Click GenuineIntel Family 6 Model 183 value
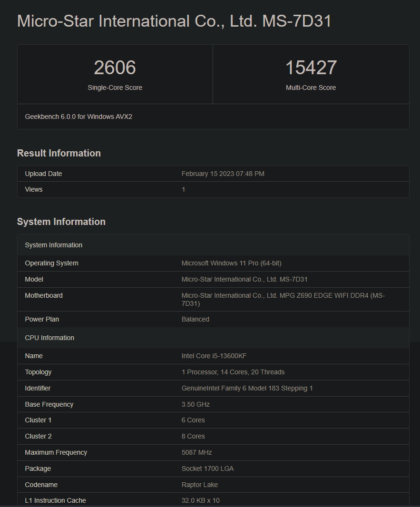 click(x=247, y=388)
